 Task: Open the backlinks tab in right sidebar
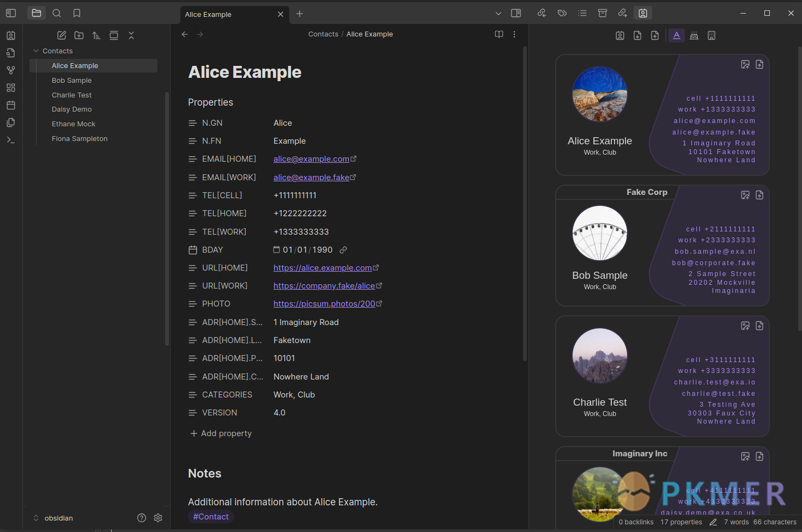click(542, 13)
